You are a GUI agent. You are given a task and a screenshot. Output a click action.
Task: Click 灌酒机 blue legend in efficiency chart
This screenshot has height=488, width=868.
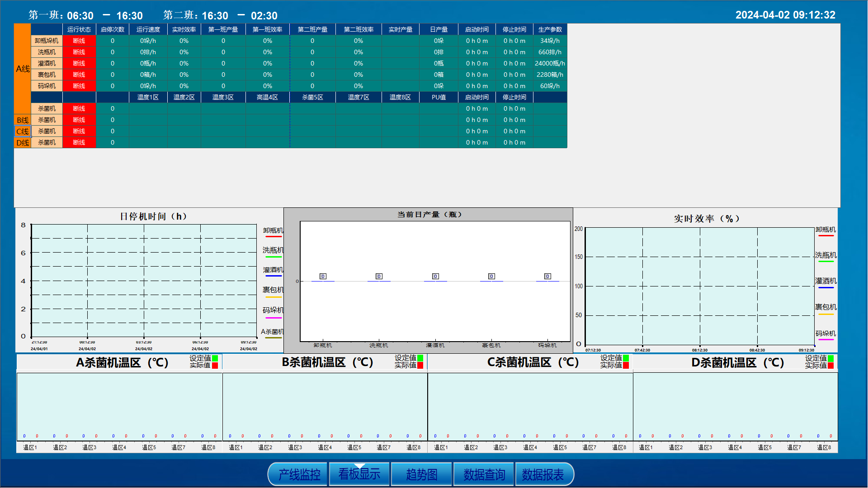(826, 287)
